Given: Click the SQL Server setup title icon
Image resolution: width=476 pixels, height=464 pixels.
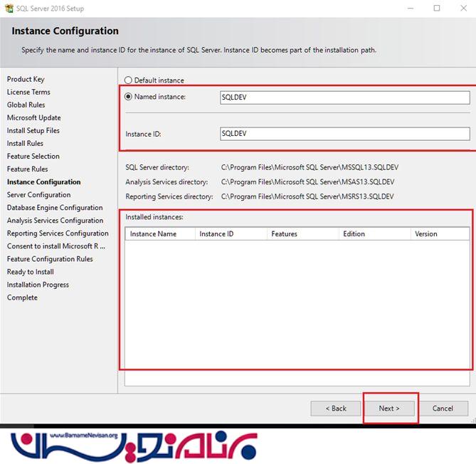Looking at the screenshot, I should [x=8, y=9].
